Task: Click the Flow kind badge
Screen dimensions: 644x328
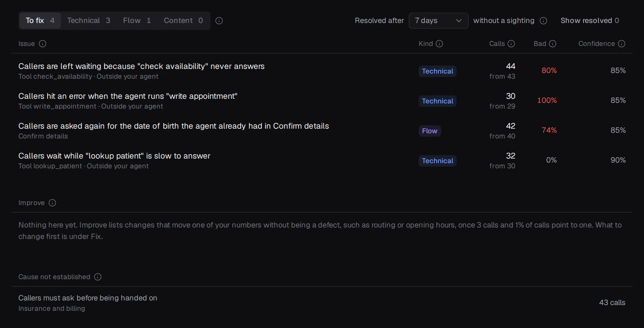Action: (x=430, y=131)
